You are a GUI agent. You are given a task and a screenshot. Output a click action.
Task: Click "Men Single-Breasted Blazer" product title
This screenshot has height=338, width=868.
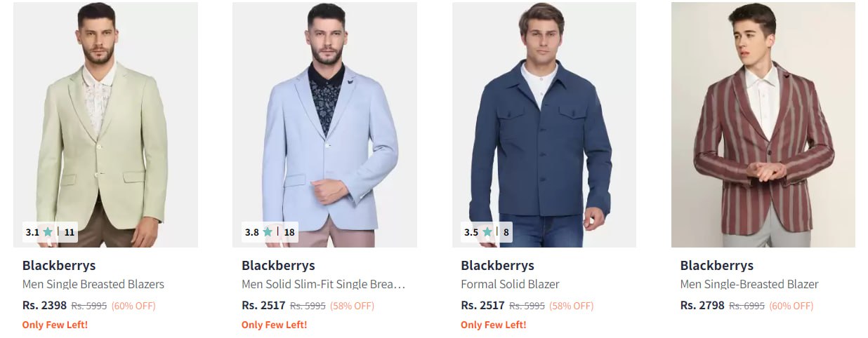tap(749, 285)
